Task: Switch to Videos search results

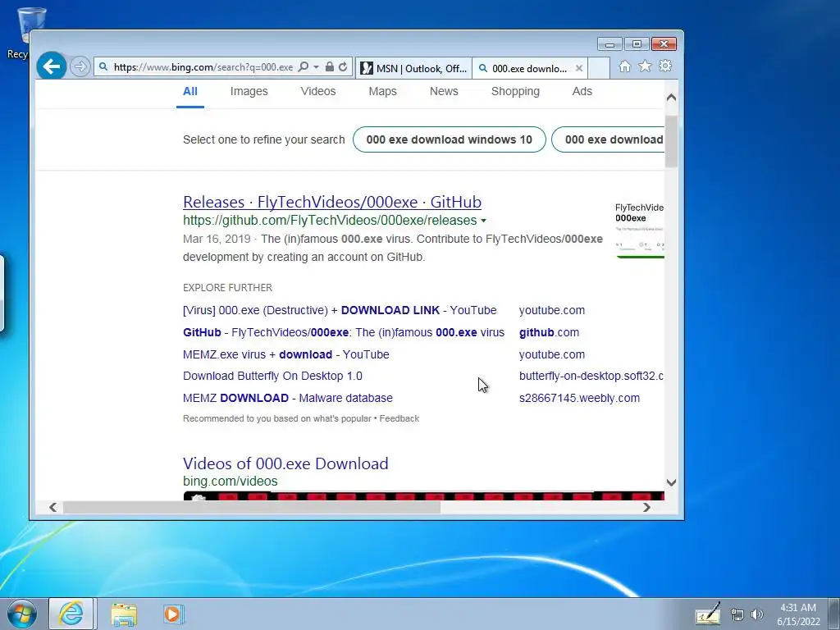Action: coord(318,92)
